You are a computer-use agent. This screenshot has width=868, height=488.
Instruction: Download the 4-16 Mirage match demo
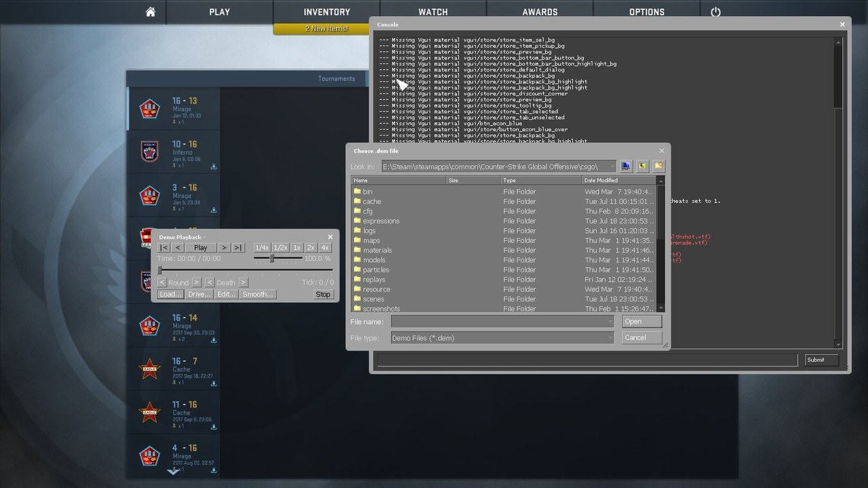click(x=214, y=470)
